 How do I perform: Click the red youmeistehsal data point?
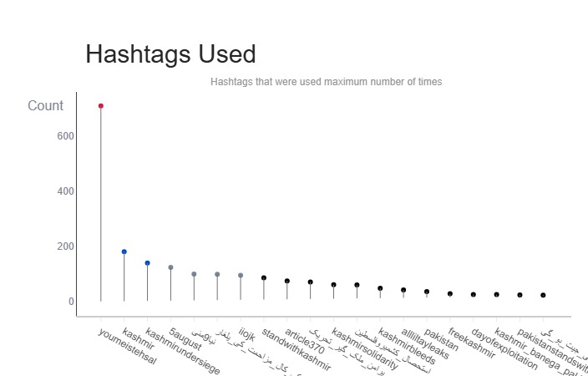101,106
